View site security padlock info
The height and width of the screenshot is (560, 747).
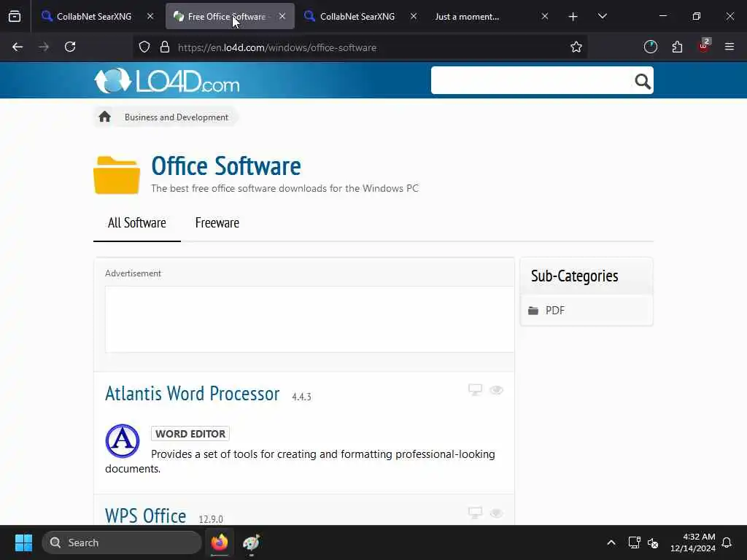[165, 47]
